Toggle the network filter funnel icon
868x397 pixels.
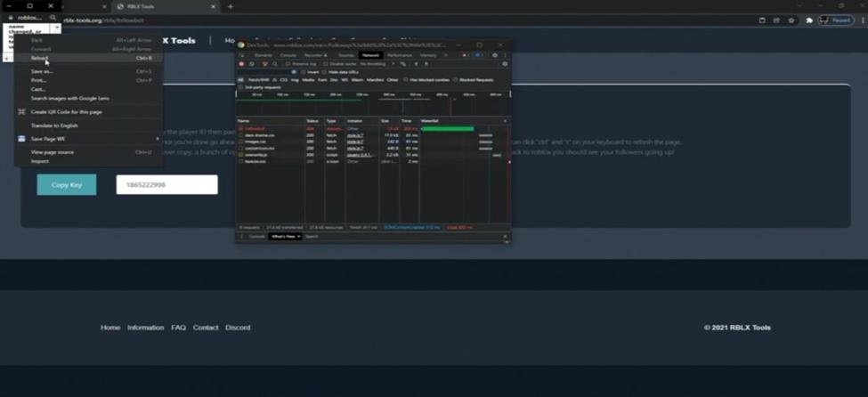(x=264, y=64)
